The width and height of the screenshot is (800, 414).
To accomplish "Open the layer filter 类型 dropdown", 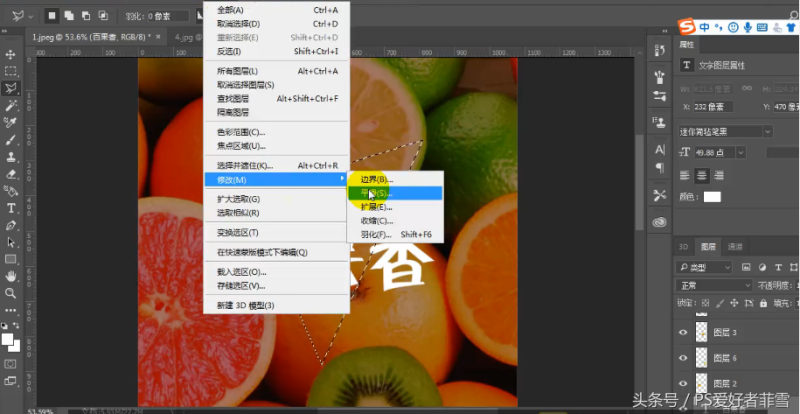I will coord(704,267).
